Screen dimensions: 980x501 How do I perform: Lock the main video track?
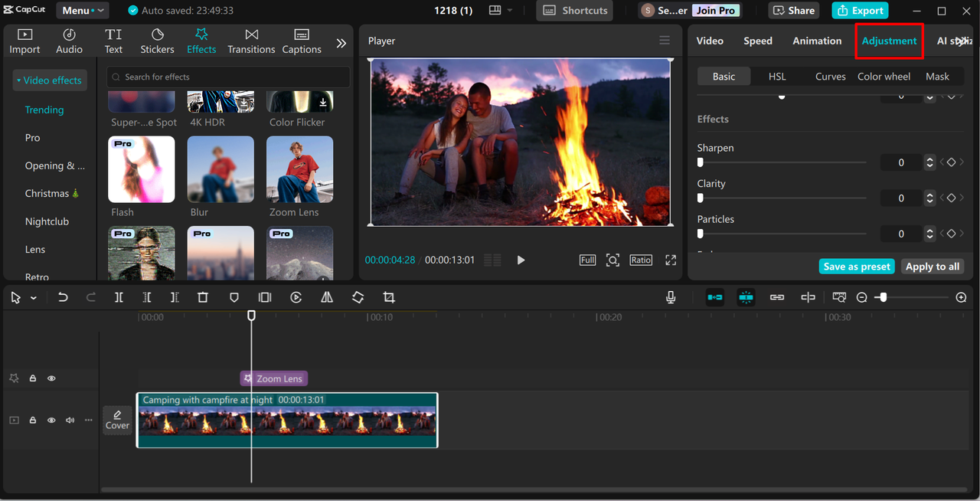point(33,421)
